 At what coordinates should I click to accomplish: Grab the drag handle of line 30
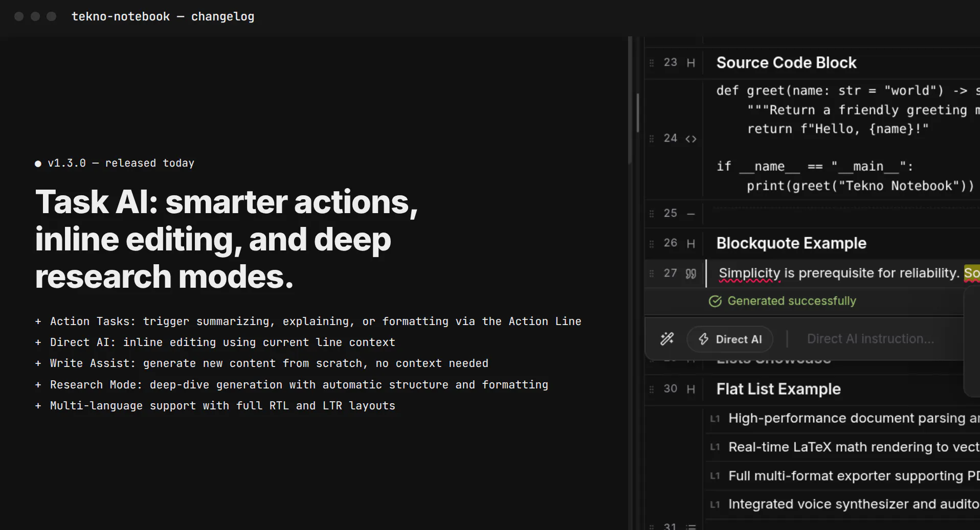click(652, 389)
